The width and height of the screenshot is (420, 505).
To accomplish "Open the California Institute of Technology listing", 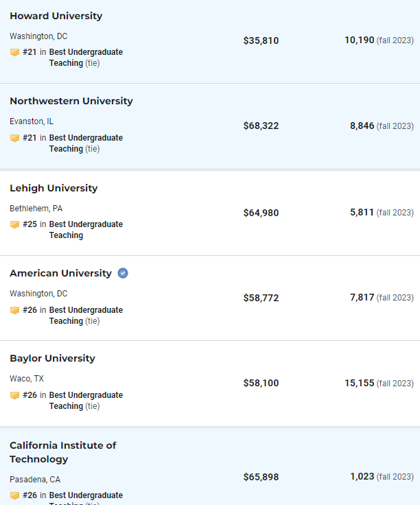I will coord(63,452).
